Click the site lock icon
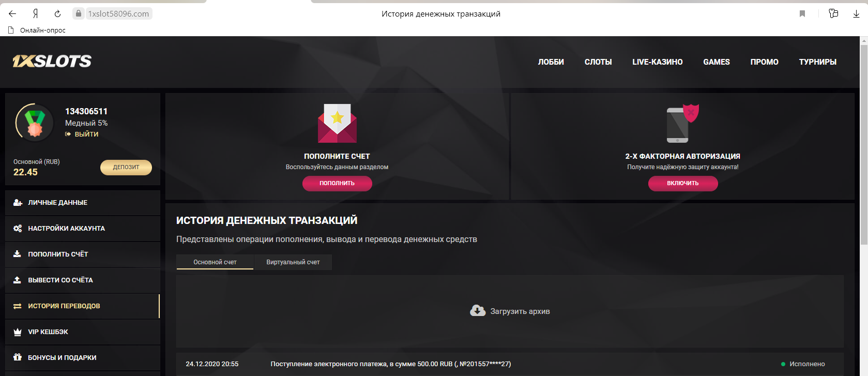The height and width of the screenshot is (376, 868). [79, 13]
